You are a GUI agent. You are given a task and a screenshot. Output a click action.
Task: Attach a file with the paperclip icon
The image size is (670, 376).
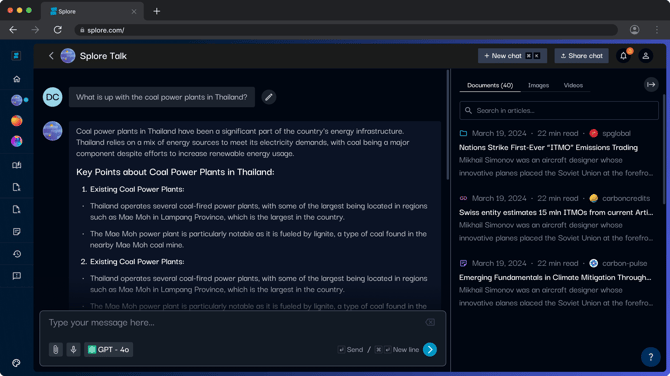point(56,350)
